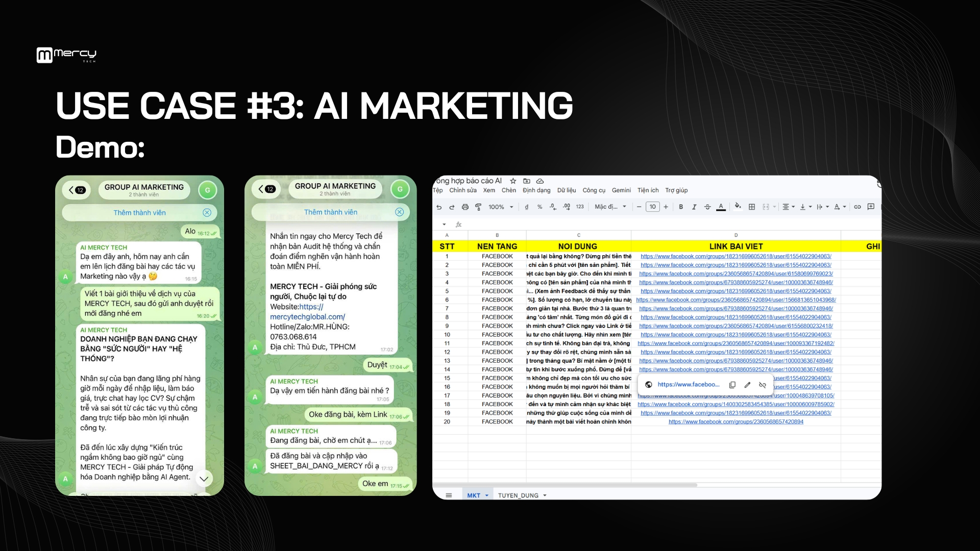The image size is (980, 551).
Task: Decrease font size with minus button
Action: [639, 207]
